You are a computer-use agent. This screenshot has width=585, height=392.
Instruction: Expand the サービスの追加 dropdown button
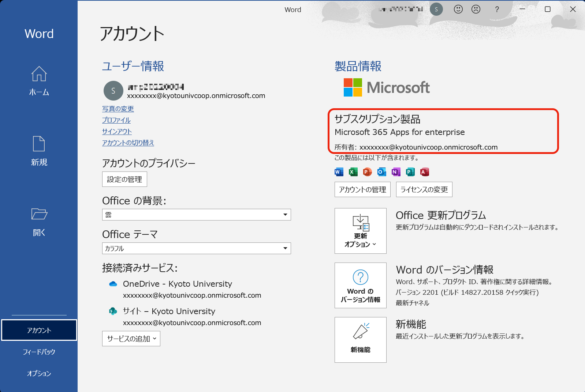click(131, 339)
